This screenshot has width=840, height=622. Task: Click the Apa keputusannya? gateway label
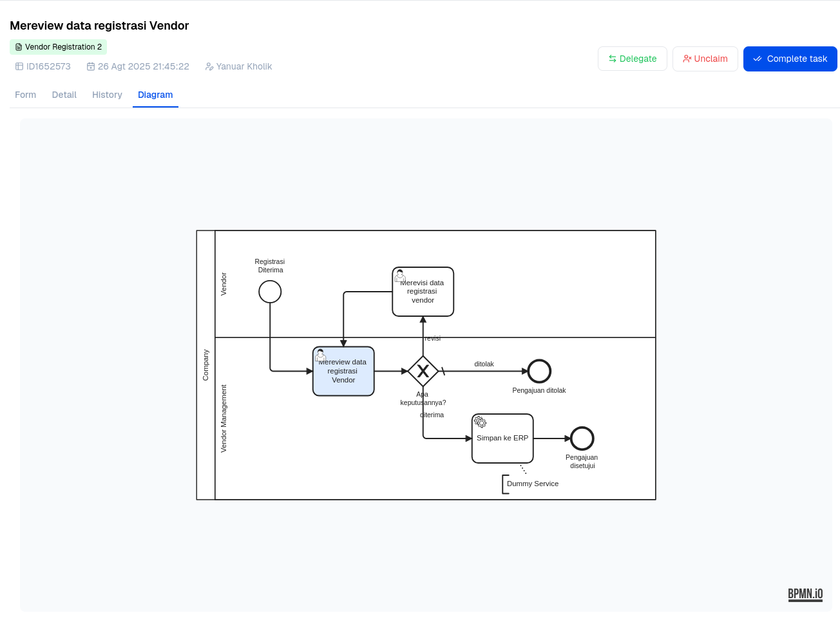click(423, 399)
